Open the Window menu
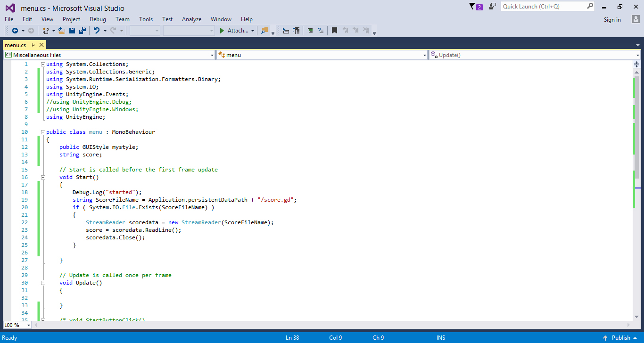Image resolution: width=644 pixels, height=343 pixels. coord(221,19)
